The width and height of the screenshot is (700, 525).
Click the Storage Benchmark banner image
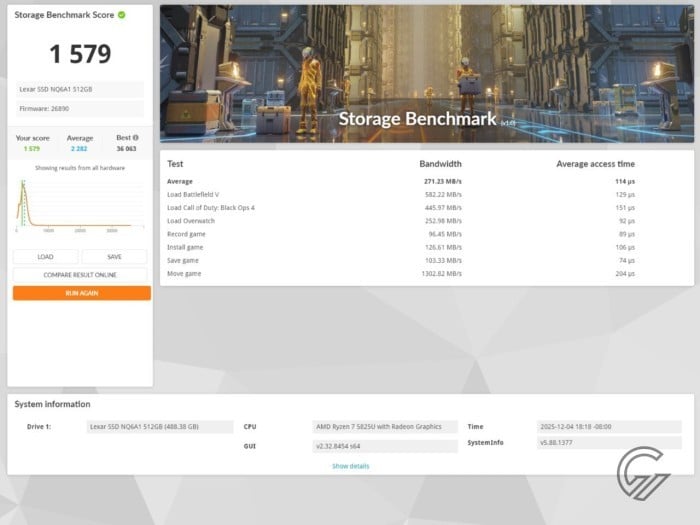point(427,74)
